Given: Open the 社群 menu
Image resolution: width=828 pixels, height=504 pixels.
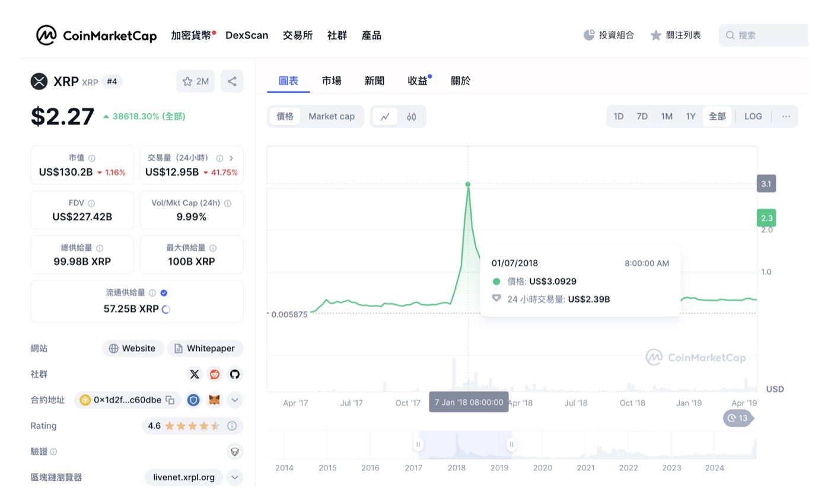Looking at the screenshot, I should click(337, 35).
